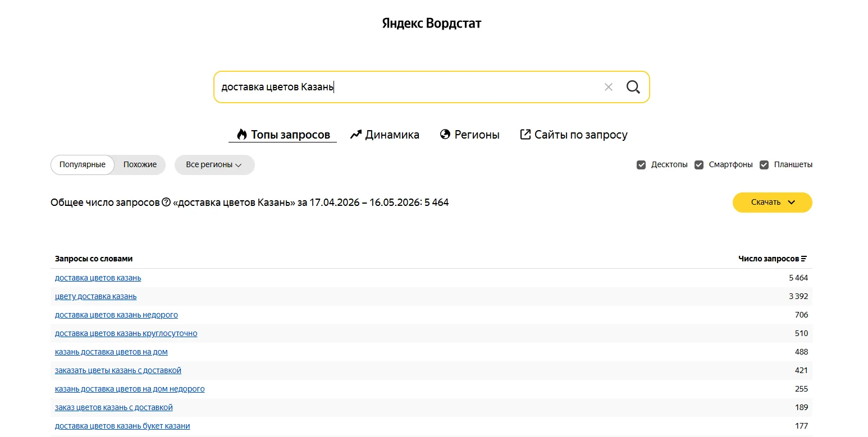Follow link доставка цветов казань круглосуточно
The width and height of the screenshot is (868, 437).
coord(126,333)
